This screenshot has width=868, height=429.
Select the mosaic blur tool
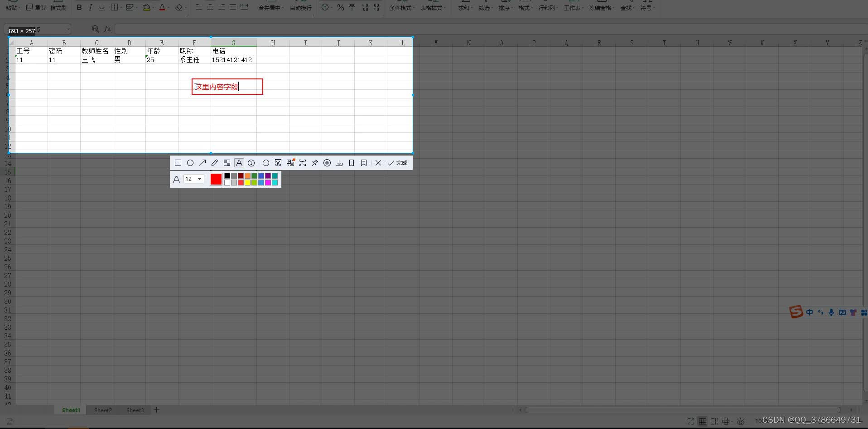[x=227, y=163]
